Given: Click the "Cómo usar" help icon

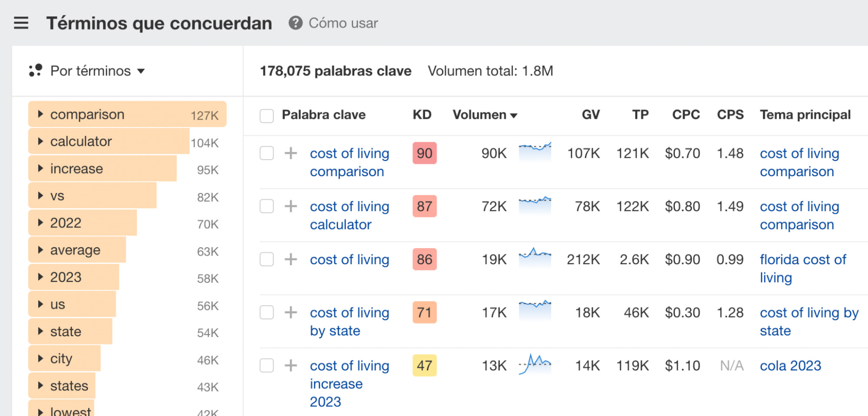Looking at the screenshot, I should click(296, 23).
